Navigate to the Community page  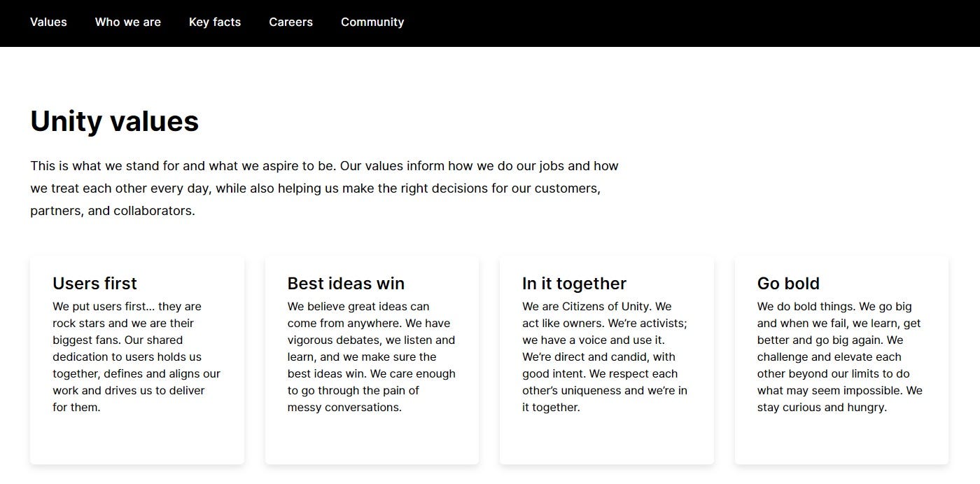click(x=372, y=22)
